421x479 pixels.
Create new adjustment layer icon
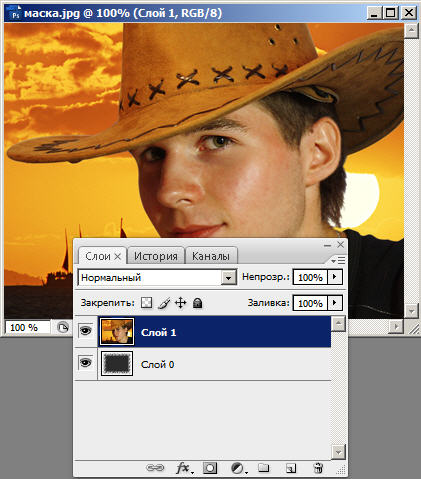238,468
